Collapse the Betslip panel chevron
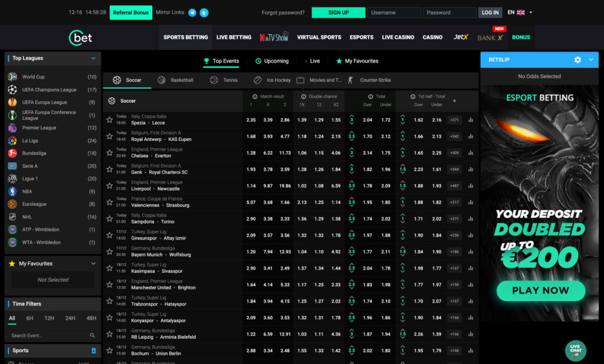Image resolution: width=604 pixels, height=364 pixels. click(591, 60)
